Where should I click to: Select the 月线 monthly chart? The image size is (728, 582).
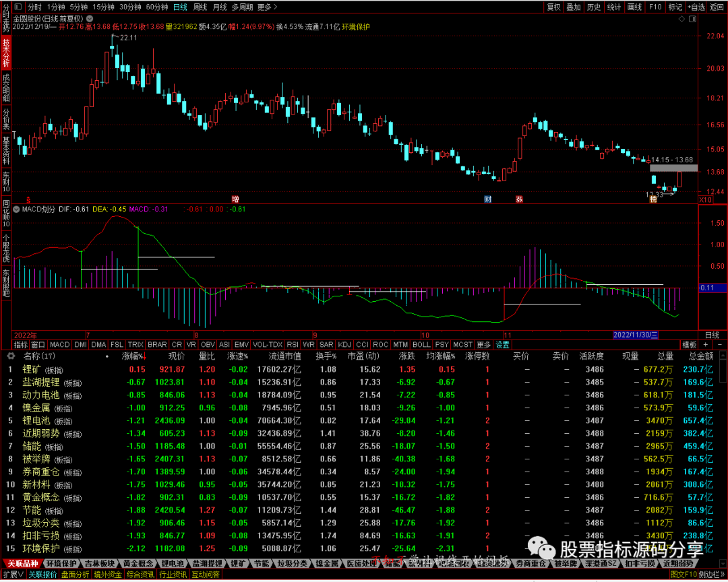pyautogui.click(x=220, y=7)
